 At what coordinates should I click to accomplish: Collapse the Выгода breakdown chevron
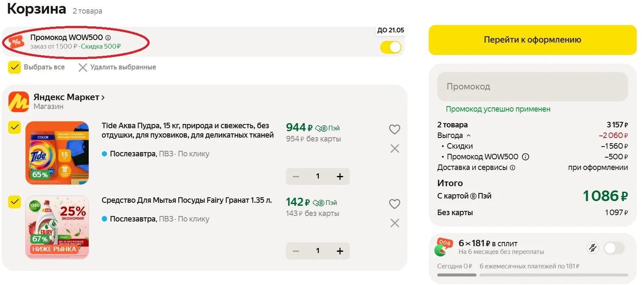469,135
